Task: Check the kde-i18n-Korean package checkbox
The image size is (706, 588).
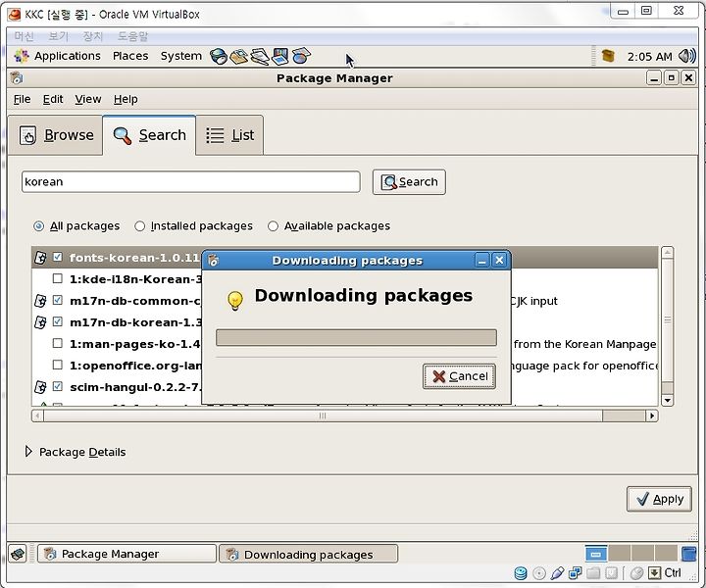Action: point(57,278)
